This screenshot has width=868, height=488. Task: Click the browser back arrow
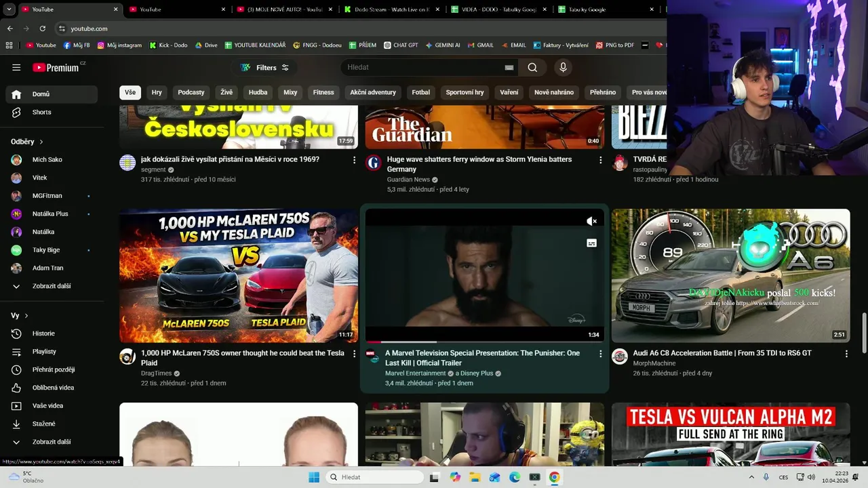click(x=9, y=28)
